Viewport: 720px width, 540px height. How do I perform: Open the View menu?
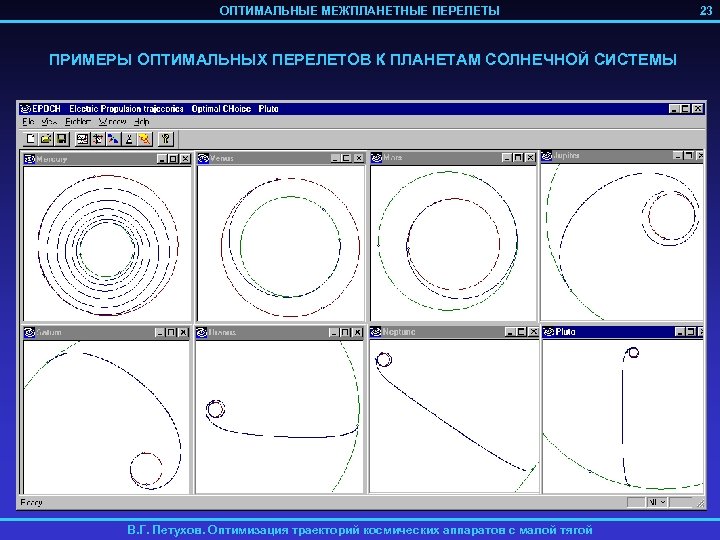[x=49, y=122]
